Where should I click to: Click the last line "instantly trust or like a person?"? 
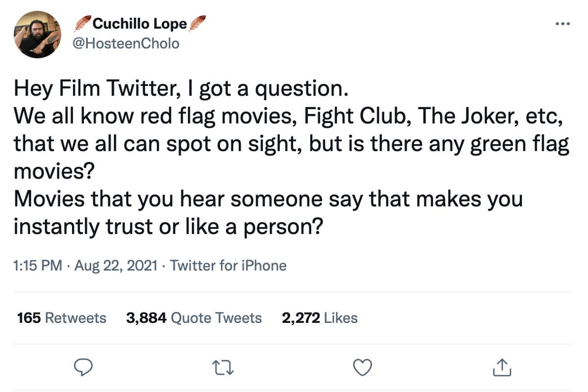tap(167, 227)
